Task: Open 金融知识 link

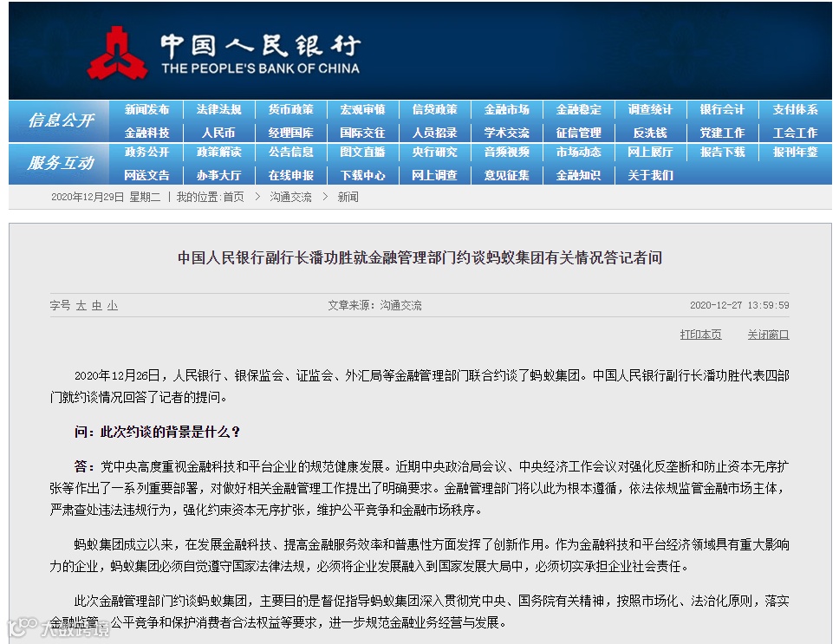Action: [578, 175]
